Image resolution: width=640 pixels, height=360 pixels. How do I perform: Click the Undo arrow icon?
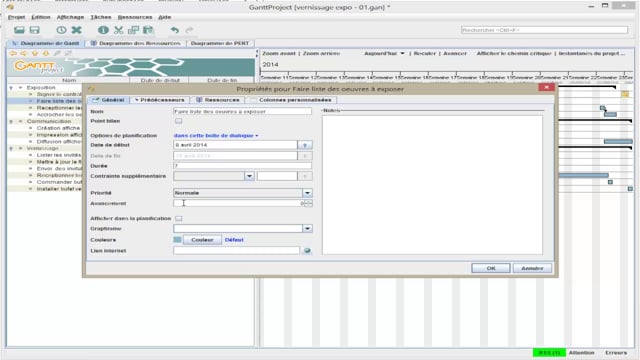[x=175, y=30]
